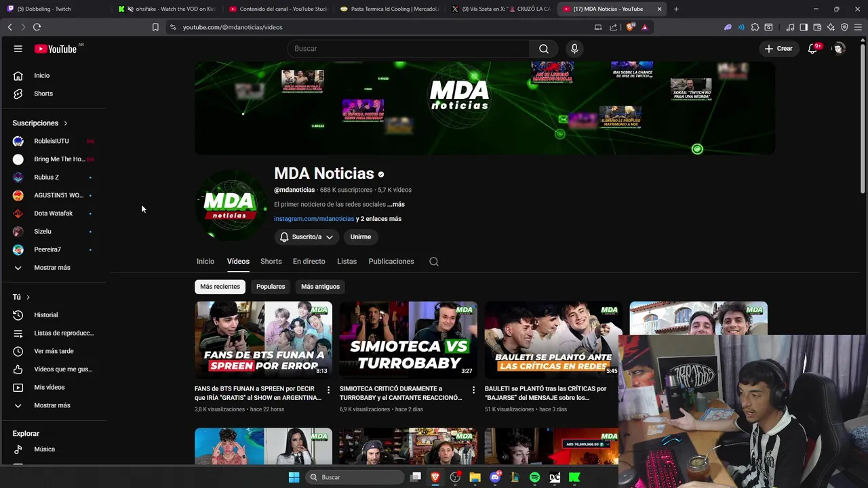Activate voice search microphone
Image resolution: width=868 pixels, height=488 pixels.
(x=574, y=49)
